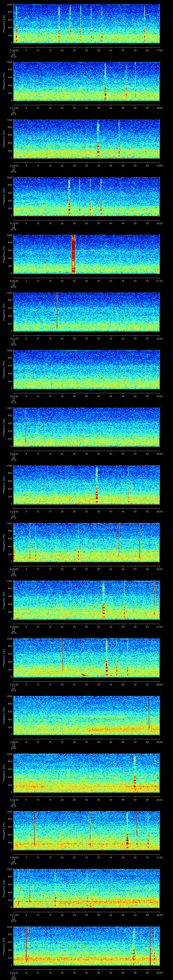Click the "28:00" end time label
The image size is (173, 980).
tap(159, 684)
